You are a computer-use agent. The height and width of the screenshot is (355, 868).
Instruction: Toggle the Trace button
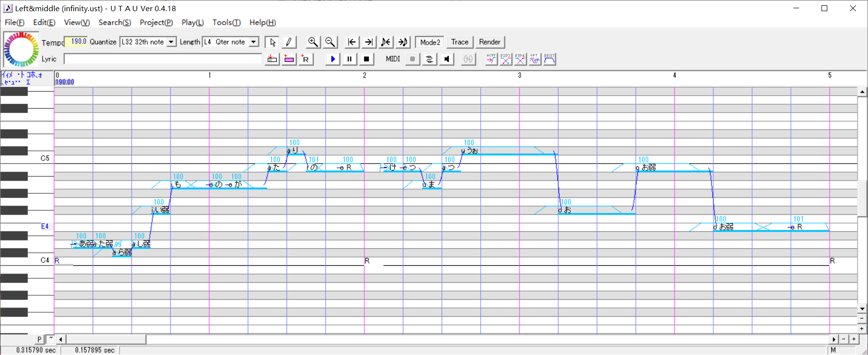[x=459, y=42]
